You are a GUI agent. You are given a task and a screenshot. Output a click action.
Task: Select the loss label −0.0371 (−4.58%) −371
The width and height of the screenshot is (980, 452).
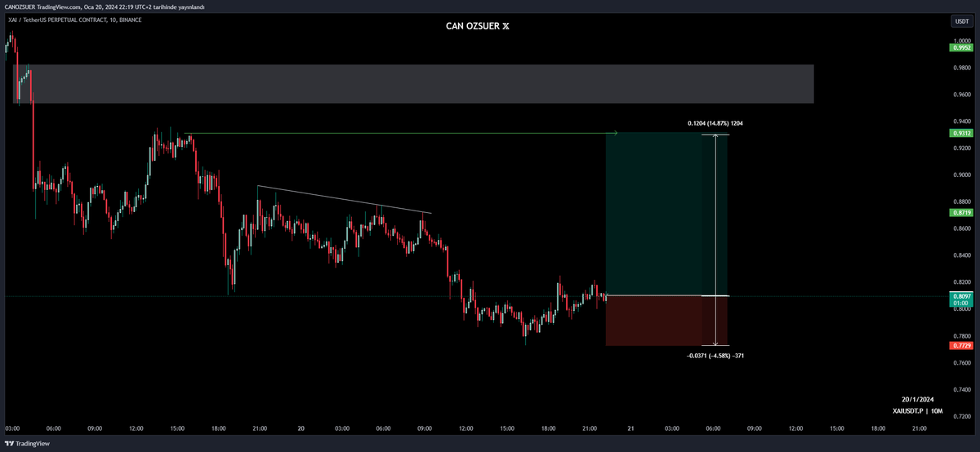coord(715,356)
